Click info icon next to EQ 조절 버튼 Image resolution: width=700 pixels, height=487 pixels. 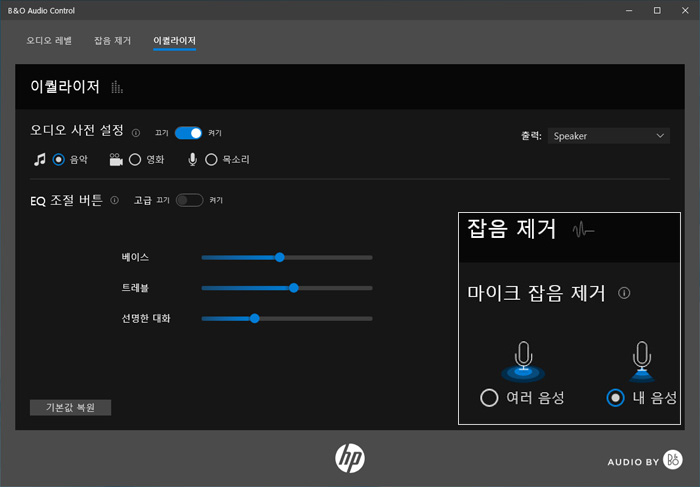point(115,200)
